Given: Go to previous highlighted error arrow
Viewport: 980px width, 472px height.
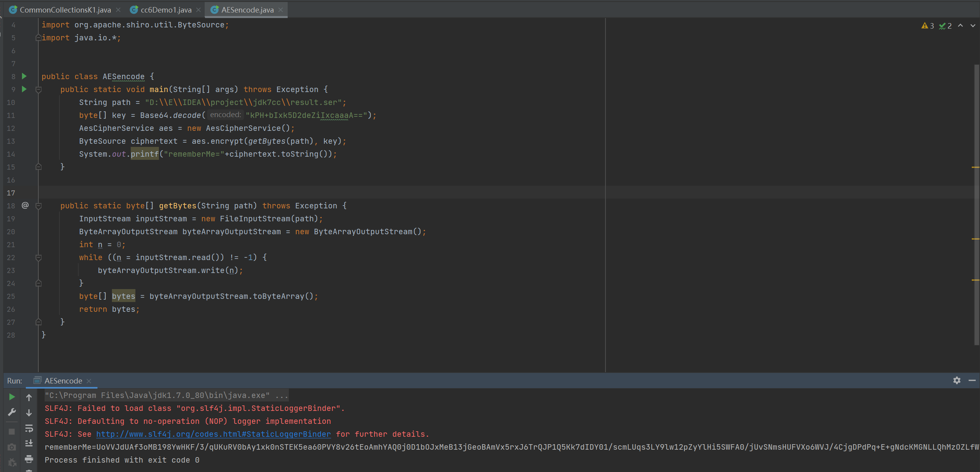Looking at the screenshot, I should [960, 25].
